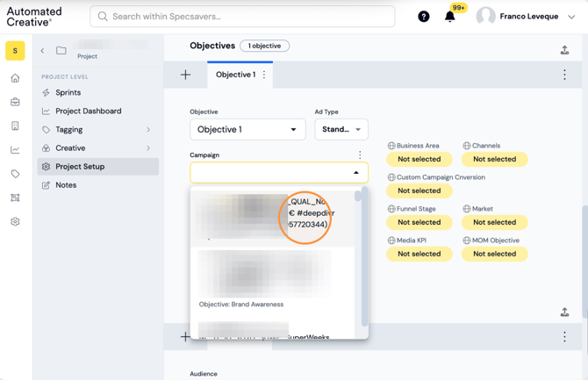The image size is (588, 381).
Task: Click the 1 objective badge
Action: pos(264,46)
